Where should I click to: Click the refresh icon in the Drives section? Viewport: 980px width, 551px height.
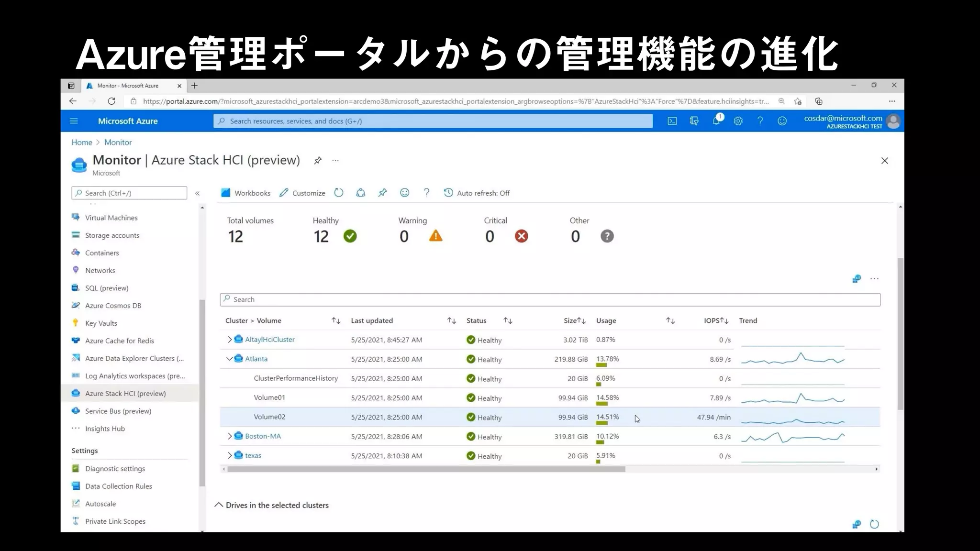(x=874, y=524)
